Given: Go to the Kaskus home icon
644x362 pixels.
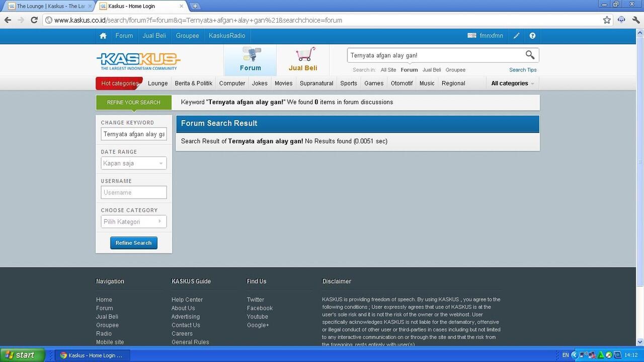Looking at the screenshot, I should [x=103, y=36].
